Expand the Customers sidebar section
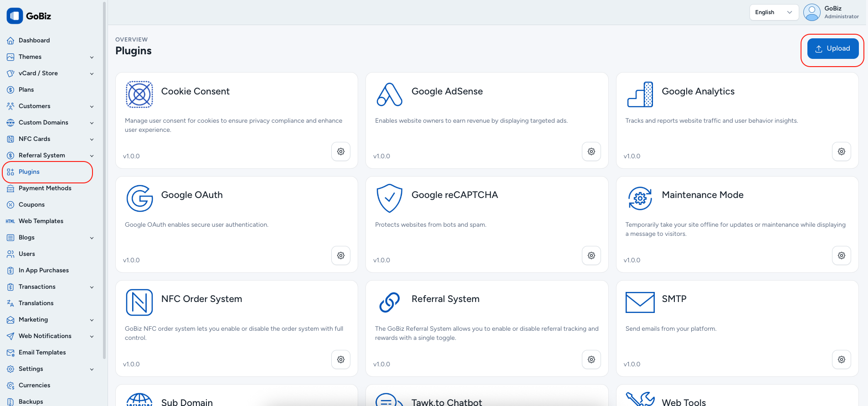868x406 pixels. 50,106
